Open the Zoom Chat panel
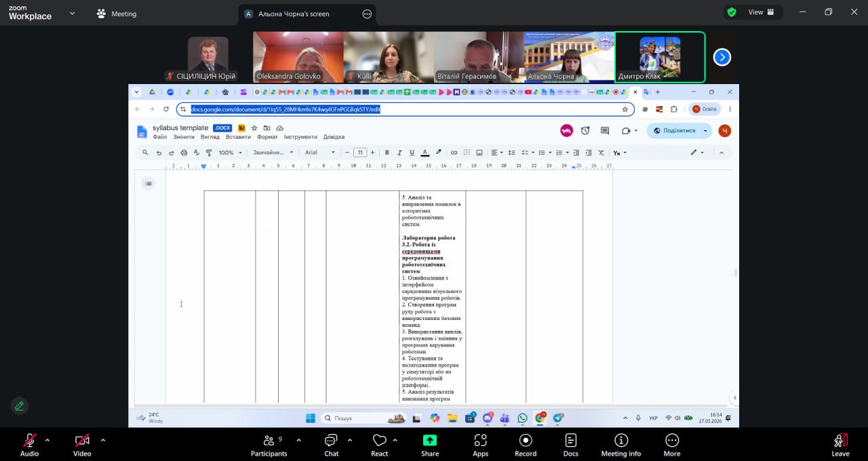The image size is (868, 461). click(x=331, y=444)
